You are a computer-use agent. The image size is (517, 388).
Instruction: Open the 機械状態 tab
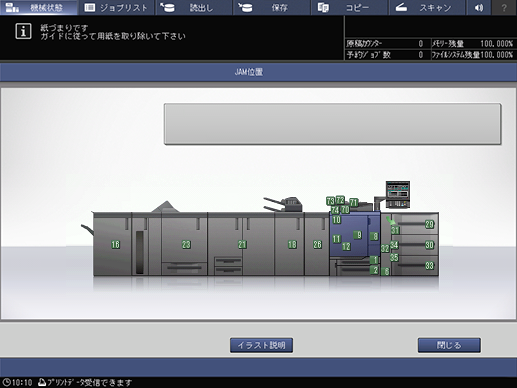[x=39, y=7]
